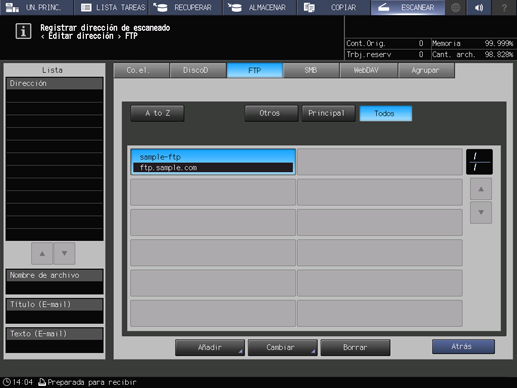
Task: Open the SMB address tab
Action: pos(311,70)
